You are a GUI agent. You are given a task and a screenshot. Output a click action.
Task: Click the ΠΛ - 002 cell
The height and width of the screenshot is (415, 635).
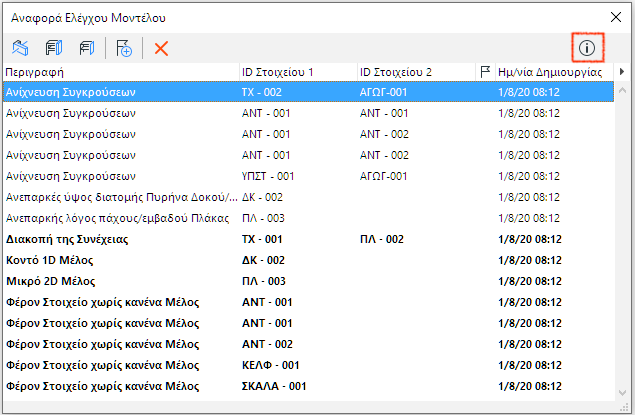(381, 239)
